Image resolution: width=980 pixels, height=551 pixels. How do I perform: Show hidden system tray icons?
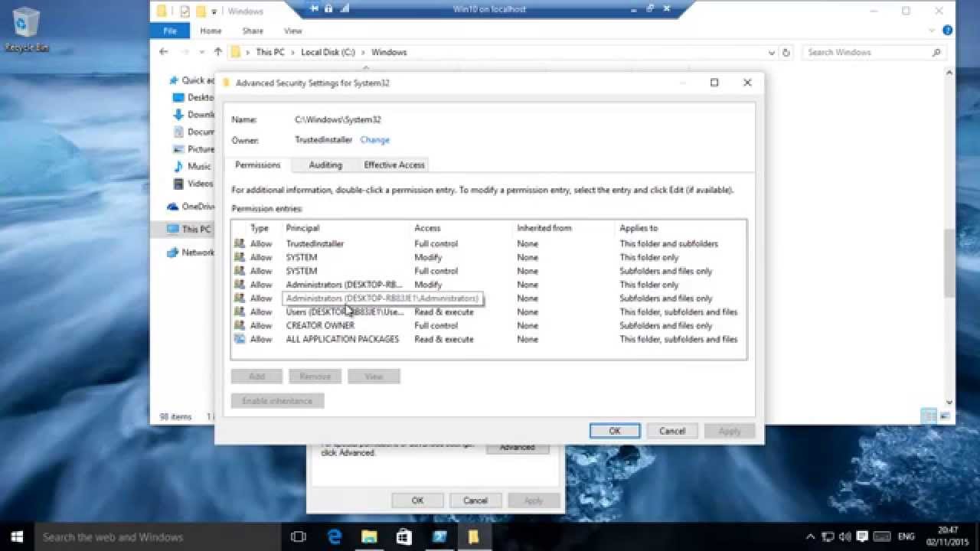812,537
